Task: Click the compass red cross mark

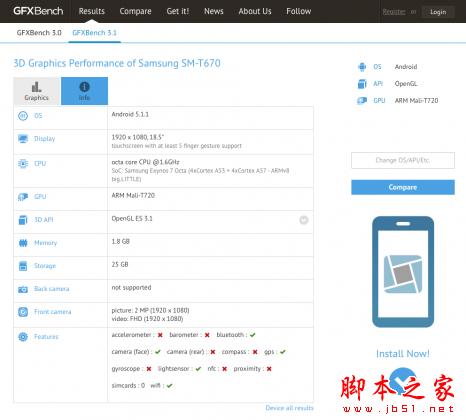Action: point(255,352)
